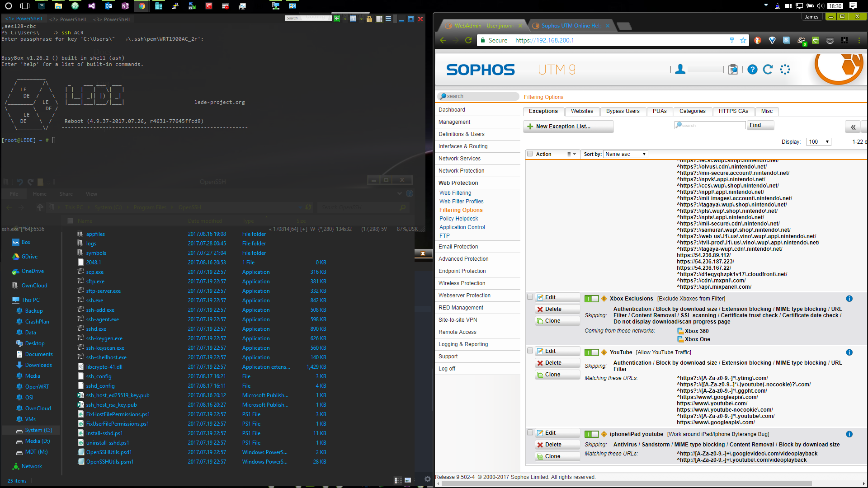Open Sophos UTM online help question icon
The image size is (868, 488).
[x=752, y=69]
